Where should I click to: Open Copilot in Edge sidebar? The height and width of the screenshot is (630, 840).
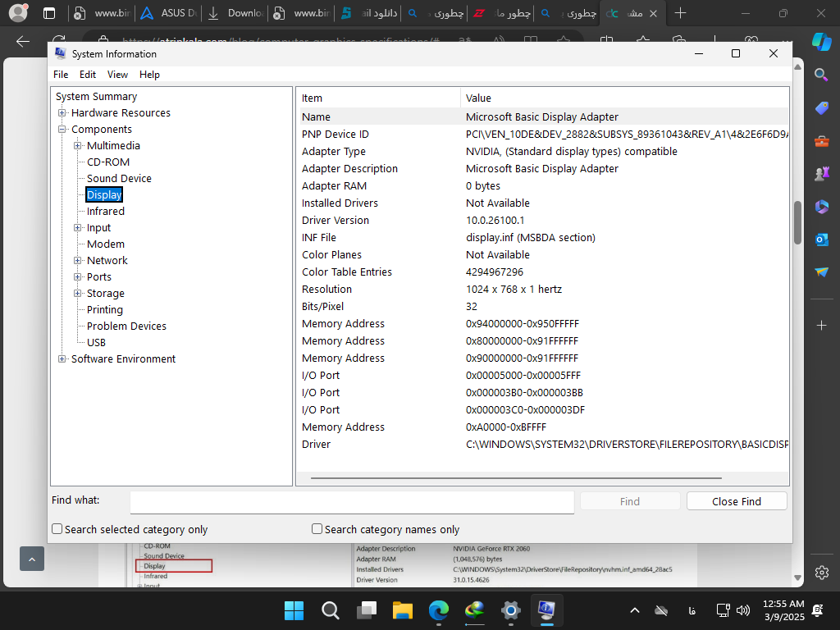[821, 41]
